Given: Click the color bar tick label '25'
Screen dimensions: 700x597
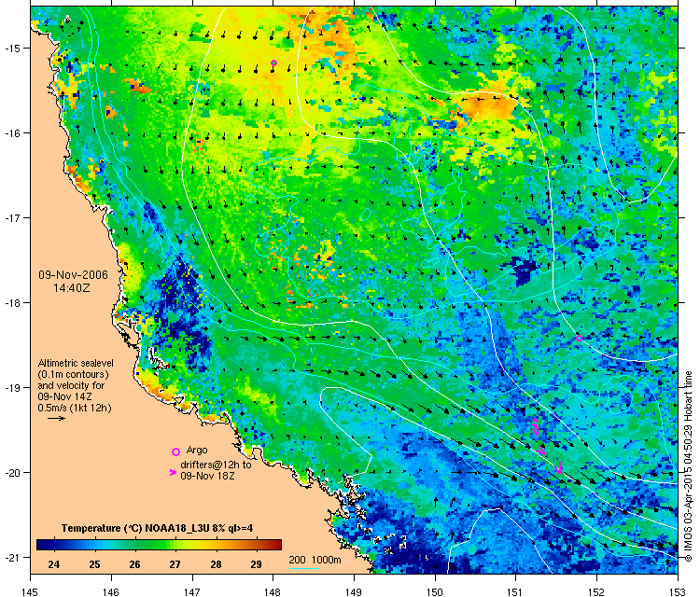Looking at the screenshot, I should tap(94, 564).
